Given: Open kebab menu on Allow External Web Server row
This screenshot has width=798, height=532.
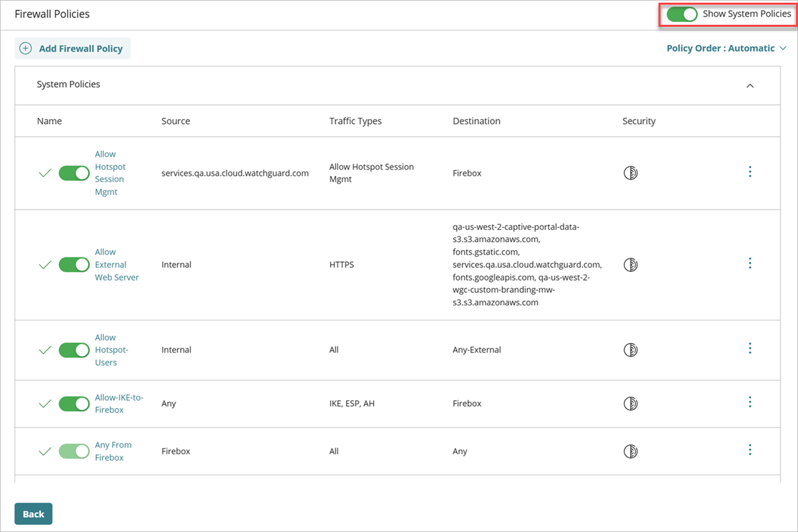Looking at the screenshot, I should click(x=750, y=263).
